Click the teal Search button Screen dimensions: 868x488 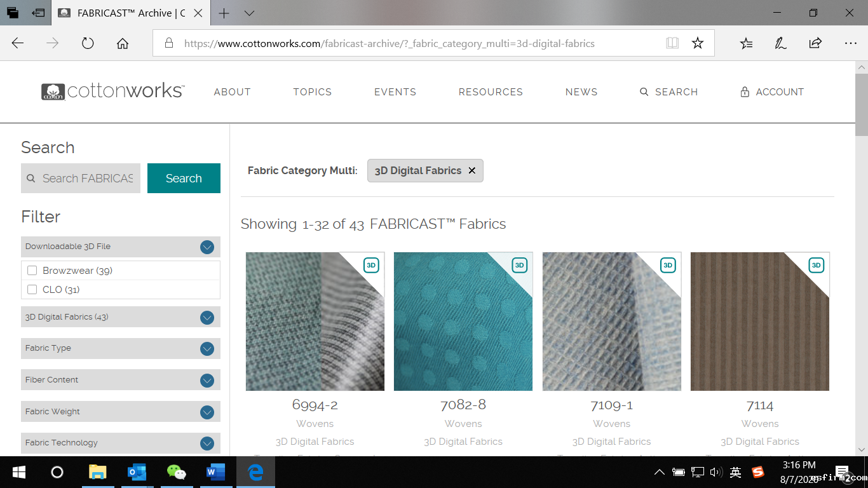(184, 179)
